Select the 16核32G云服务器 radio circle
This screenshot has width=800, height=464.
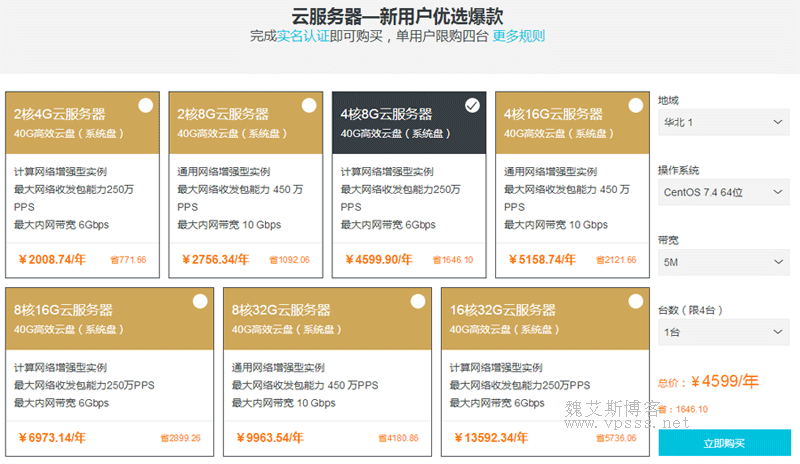635,301
